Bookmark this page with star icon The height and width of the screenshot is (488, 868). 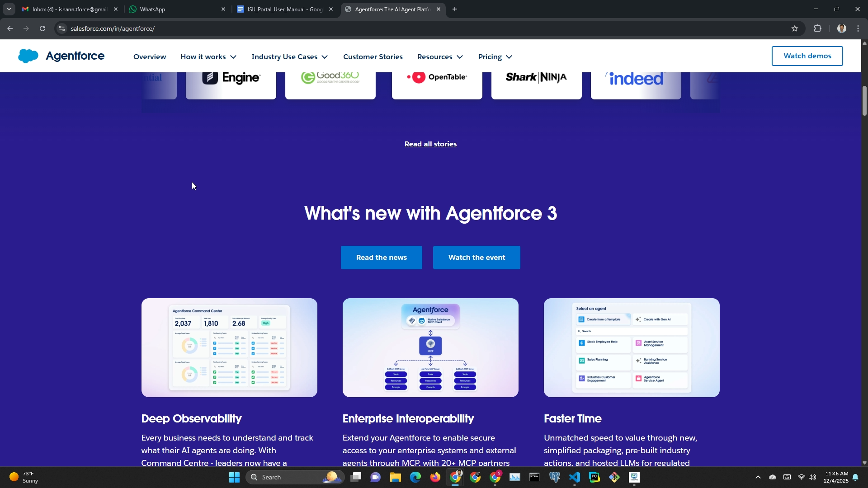(795, 28)
